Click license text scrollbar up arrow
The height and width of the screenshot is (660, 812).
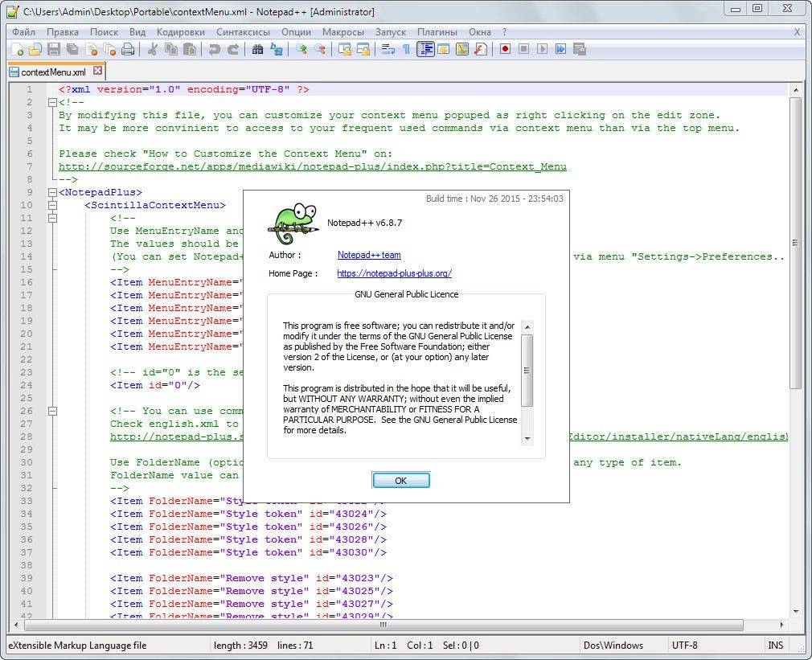pos(527,326)
